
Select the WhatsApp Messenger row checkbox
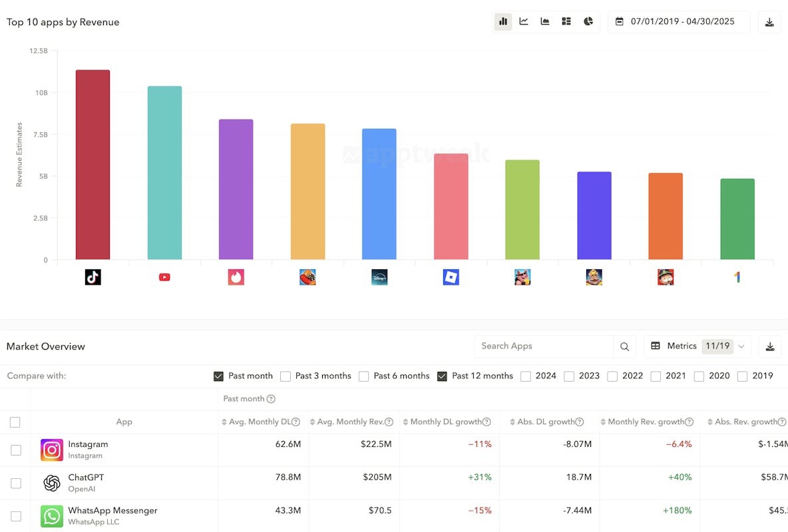tap(16, 517)
